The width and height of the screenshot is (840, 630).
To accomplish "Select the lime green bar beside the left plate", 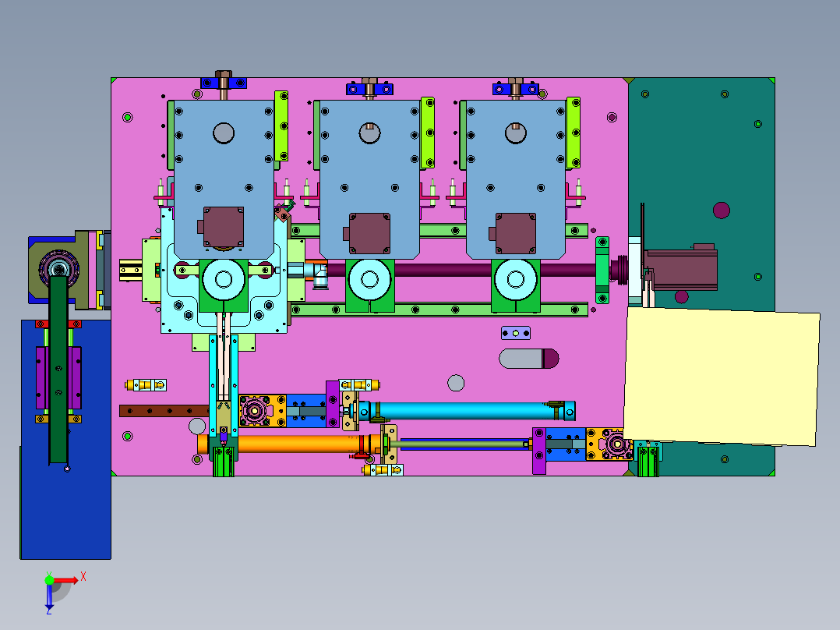I will click(281, 126).
